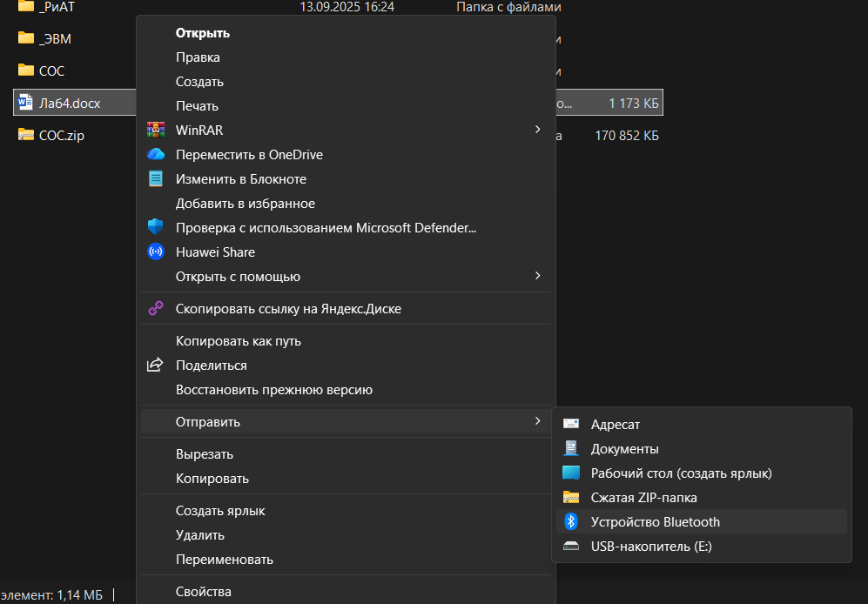Click the Notepad icon beside Изменить в Блокноте
Image resolution: width=868 pixels, height=604 pixels.
pyautogui.click(x=156, y=178)
